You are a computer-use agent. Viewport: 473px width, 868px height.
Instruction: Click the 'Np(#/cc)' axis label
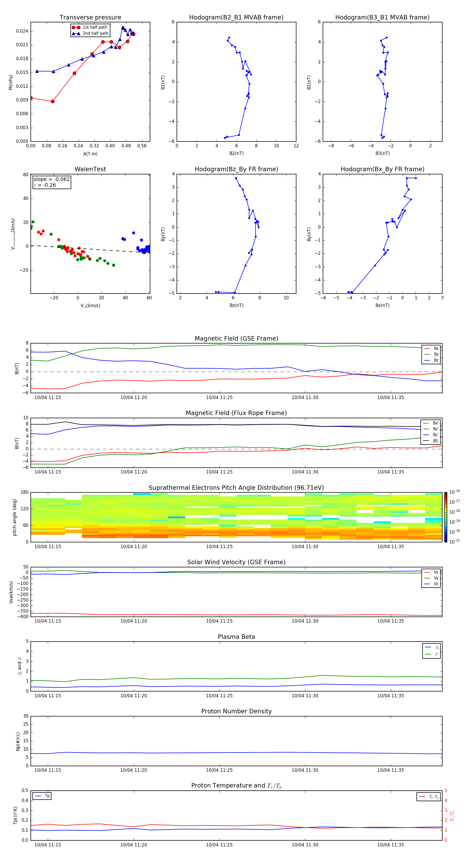18,741
